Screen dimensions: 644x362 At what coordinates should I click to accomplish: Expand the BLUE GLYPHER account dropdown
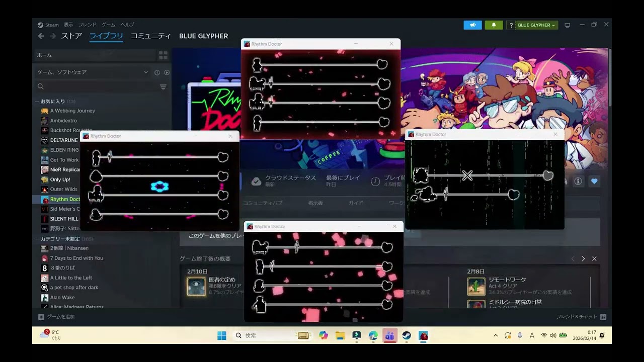[x=536, y=25]
